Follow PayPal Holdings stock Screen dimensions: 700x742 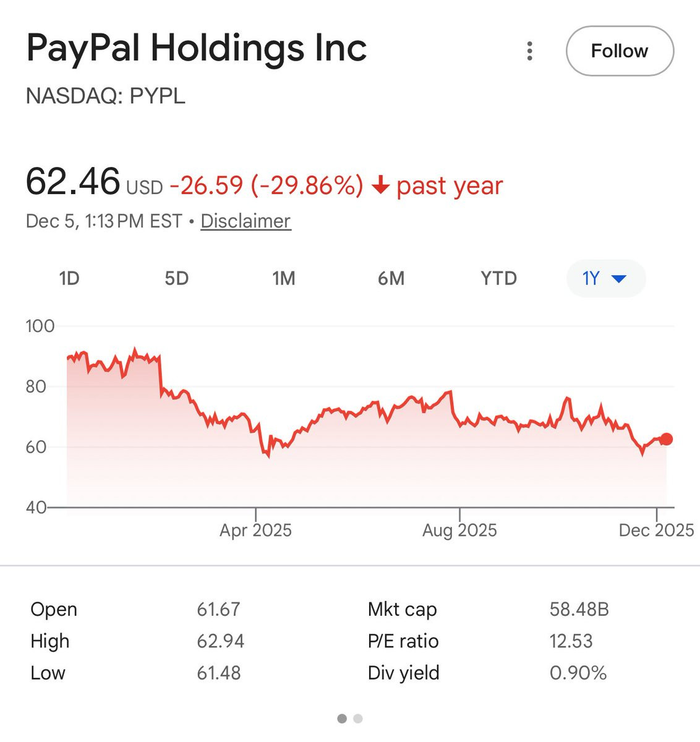coord(620,51)
